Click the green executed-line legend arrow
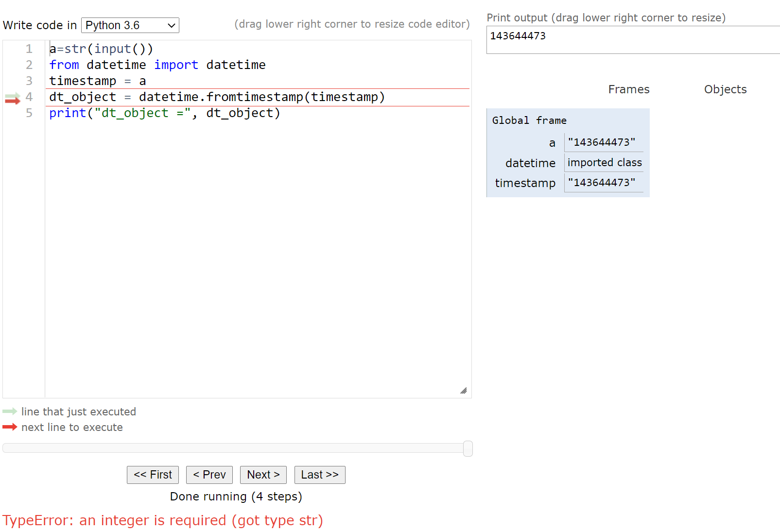The height and width of the screenshot is (532, 780). click(10, 412)
